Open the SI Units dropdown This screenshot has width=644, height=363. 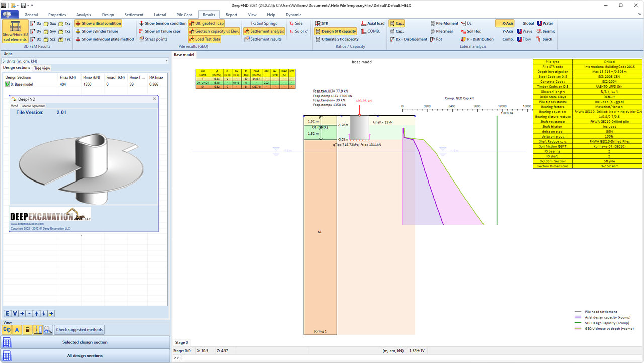coord(85,61)
